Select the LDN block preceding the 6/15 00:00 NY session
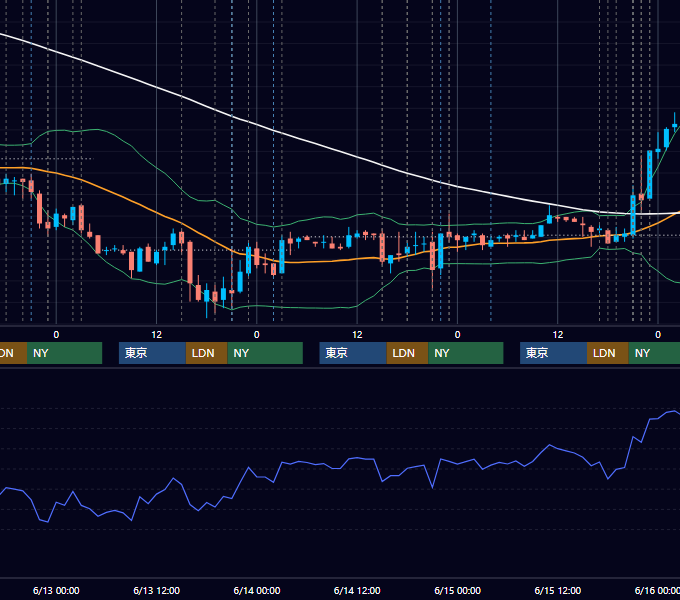This screenshot has width=680, height=600. point(407,353)
